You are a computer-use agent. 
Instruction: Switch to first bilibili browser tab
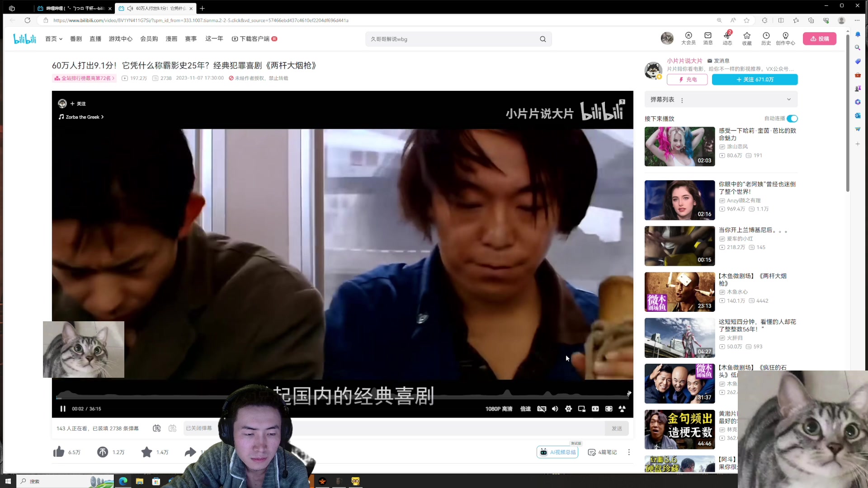pyautogui.click(x=74, y=8)
